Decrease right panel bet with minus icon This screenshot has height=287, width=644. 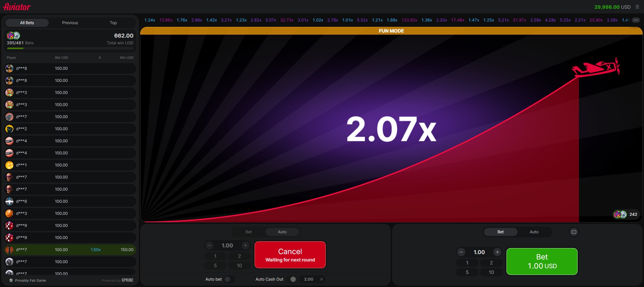[x=461, y=252]
